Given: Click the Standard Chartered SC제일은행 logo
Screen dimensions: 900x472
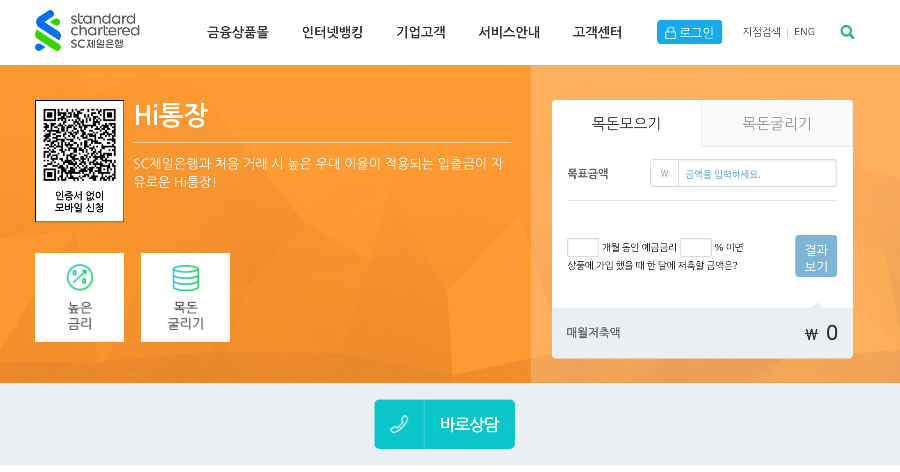Looking at the screenshot, I should (x=87, y=31).
